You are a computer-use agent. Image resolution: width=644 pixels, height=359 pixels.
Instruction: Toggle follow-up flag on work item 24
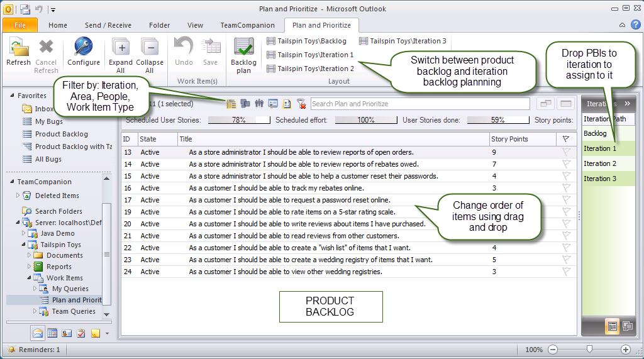[567, 272]
